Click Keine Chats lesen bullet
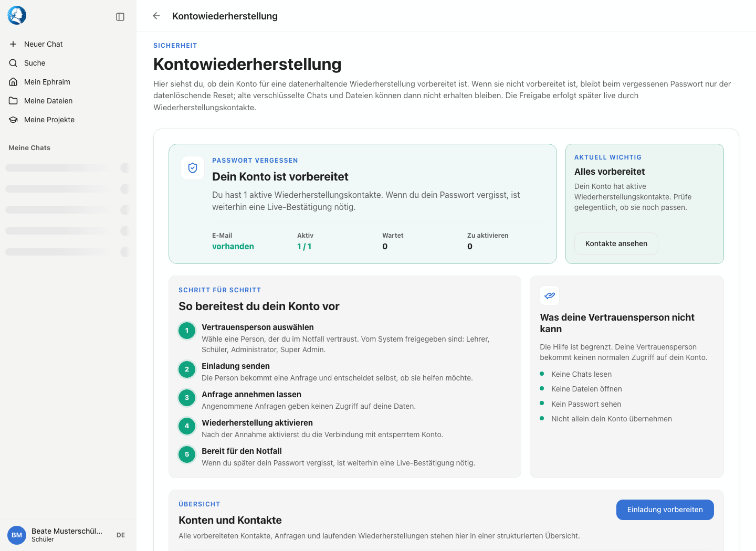 point(581,374)
